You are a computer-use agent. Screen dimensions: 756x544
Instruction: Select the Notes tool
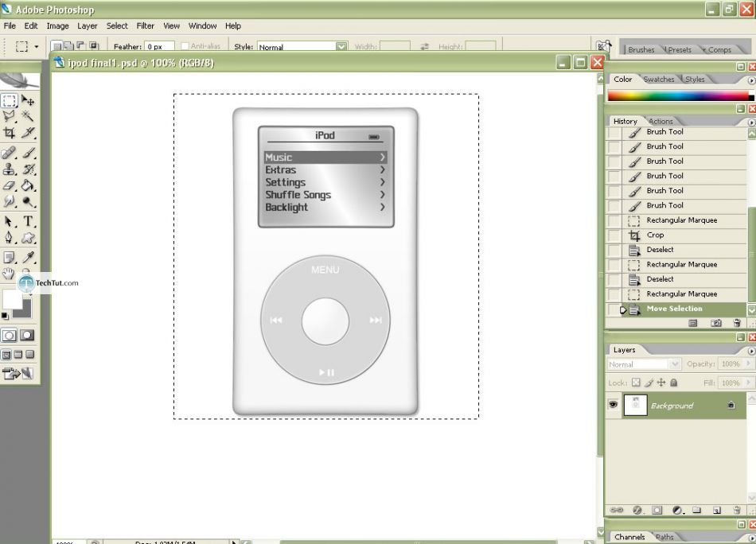[10, 258]
